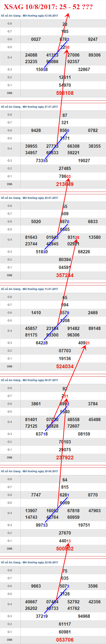The image size is (106, 644).
Task: Choose the G.6 number 0782
Action: click(93, 130)
